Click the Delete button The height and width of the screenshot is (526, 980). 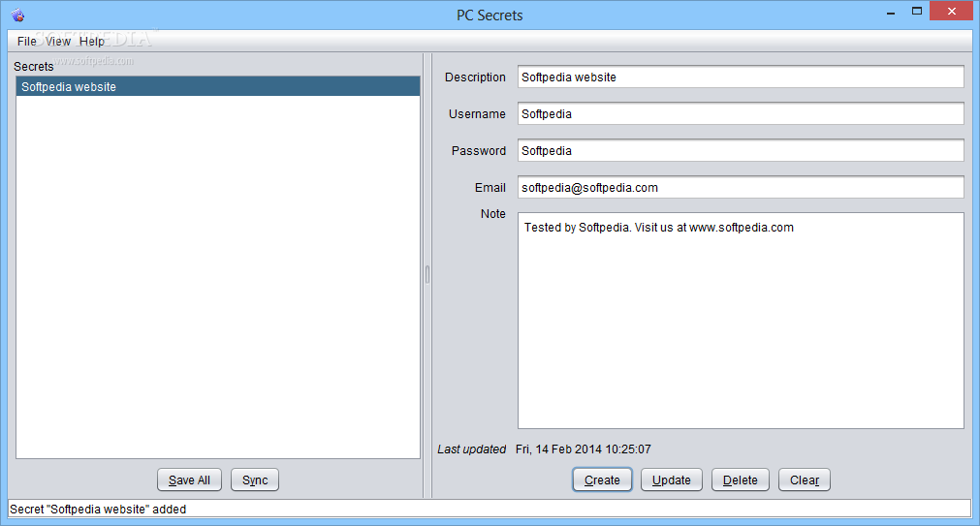click(x=740, y=480)
